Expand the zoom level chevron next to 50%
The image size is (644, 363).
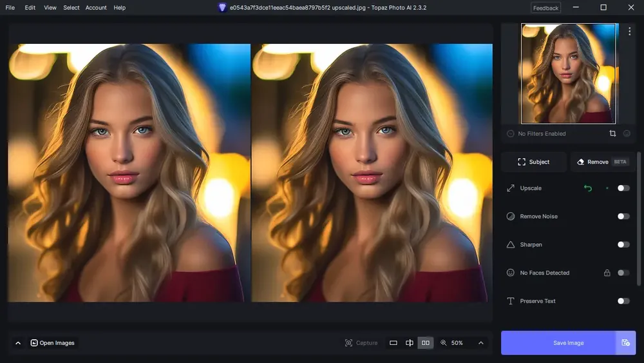(x=480, y=343)
